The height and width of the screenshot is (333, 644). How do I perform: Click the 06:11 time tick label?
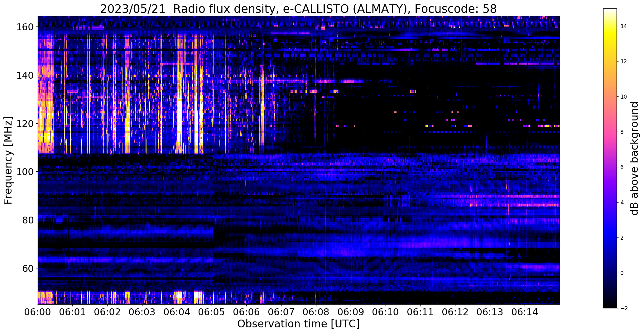[421, 312]
